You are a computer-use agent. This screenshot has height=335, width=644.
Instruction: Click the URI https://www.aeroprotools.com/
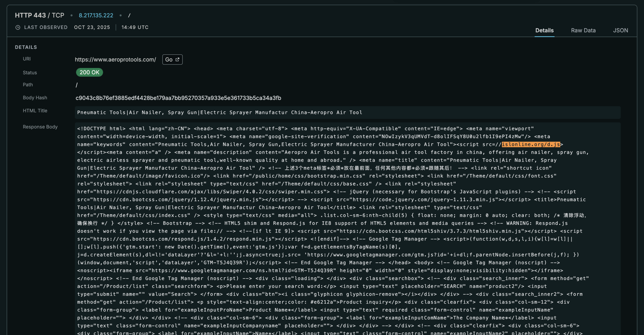coord(115,60)
